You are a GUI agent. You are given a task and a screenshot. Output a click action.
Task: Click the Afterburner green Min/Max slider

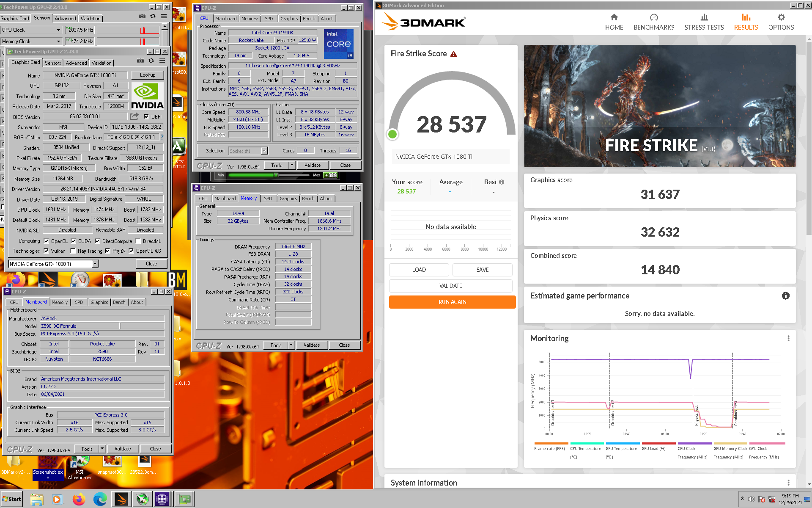tap(269, 175)
